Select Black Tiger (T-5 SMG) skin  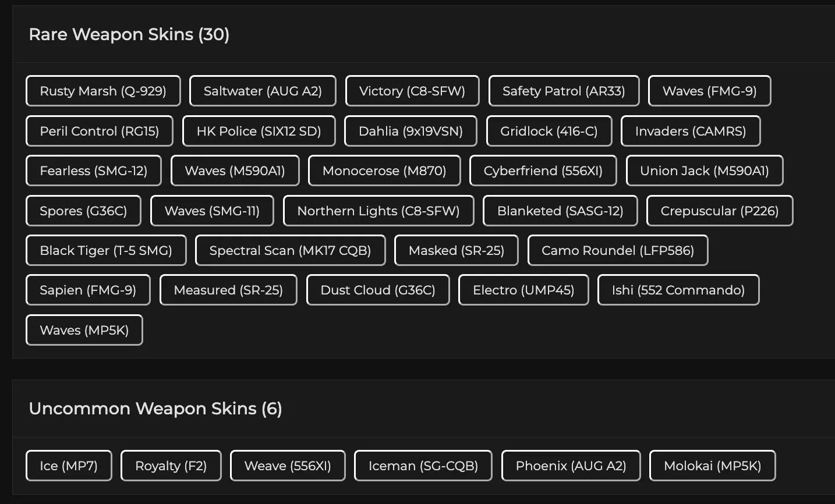tap(106, 250)
